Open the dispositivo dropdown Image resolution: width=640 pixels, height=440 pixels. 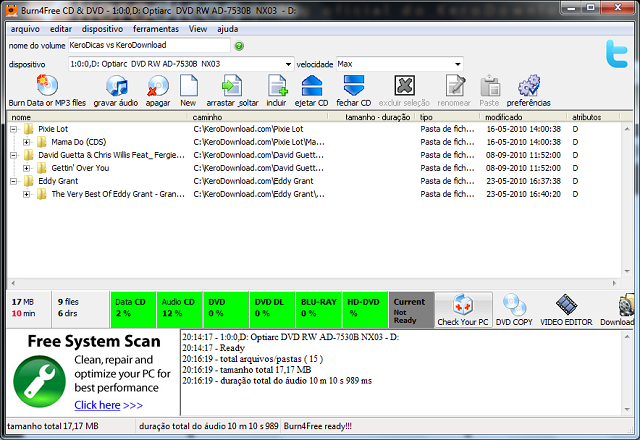coord(288,64)
